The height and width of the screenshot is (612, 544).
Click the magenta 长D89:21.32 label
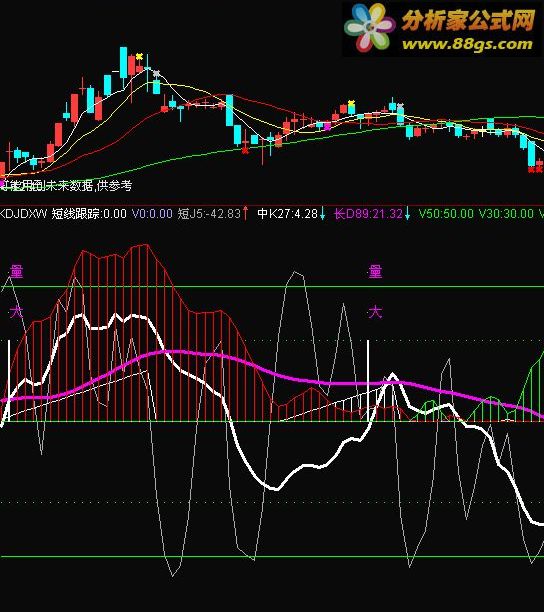click(369, 213)
